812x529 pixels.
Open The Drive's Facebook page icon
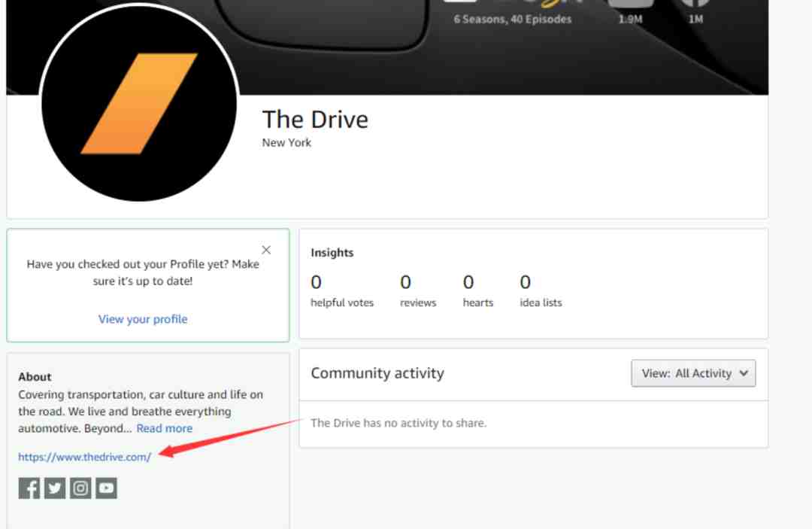pos(29,488)
